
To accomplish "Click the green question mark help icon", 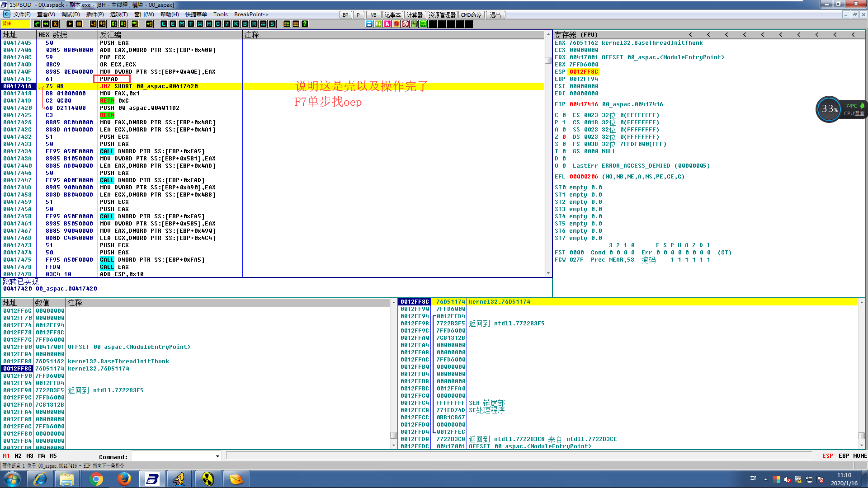I will [x=305, y=24].
